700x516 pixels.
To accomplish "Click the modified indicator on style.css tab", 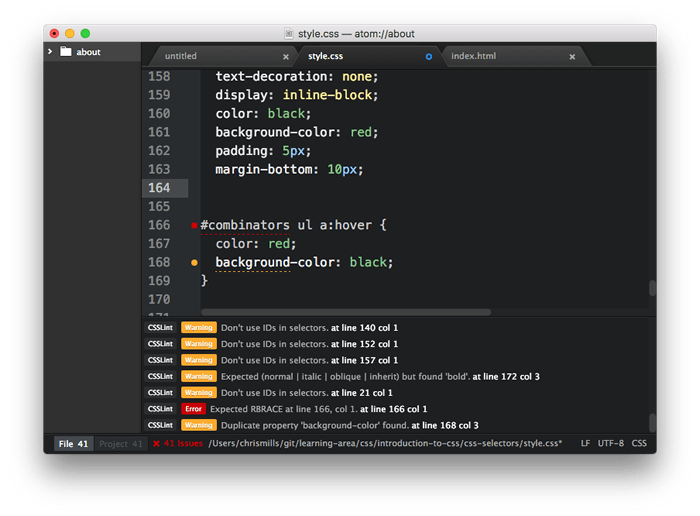I will [429, 57].
